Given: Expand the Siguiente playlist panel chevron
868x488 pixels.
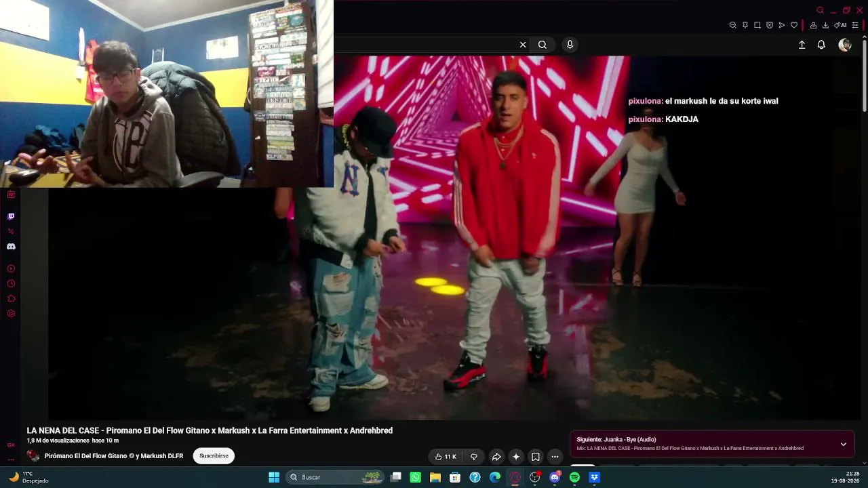Looking at the screenshot, I should pyautogui.click(x=844, y=444).
